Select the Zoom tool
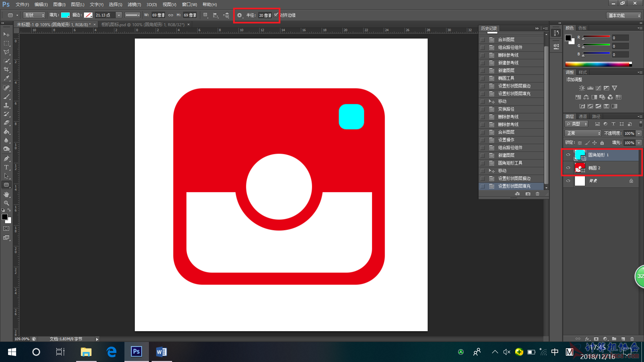 click(x=6, y=203)
